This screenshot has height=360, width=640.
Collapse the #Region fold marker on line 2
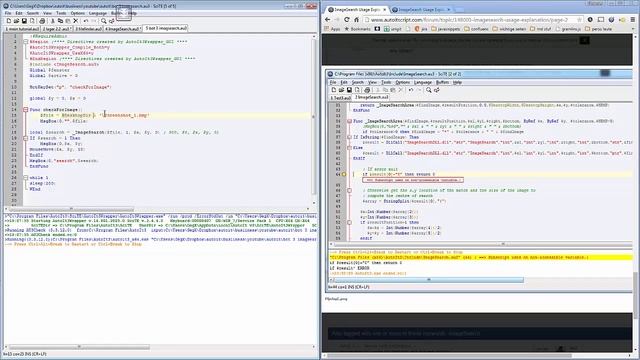click(25, 42)
